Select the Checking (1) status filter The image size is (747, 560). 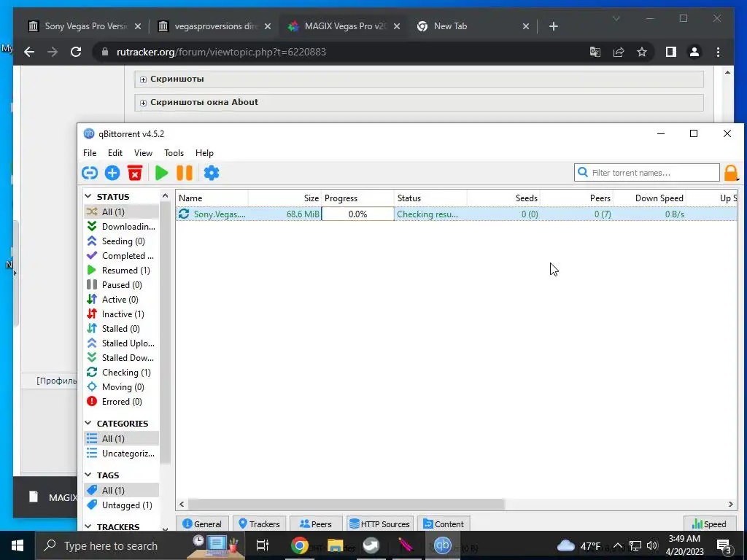[122, 373]
